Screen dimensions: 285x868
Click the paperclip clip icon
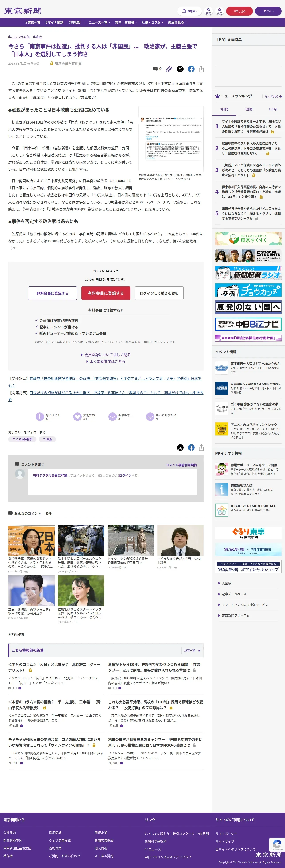(169, 69)
